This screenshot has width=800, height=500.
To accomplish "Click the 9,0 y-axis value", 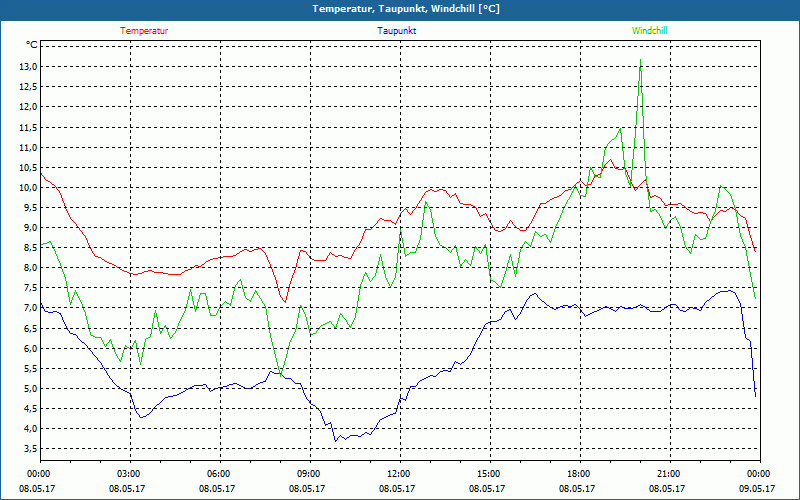I will click(30, 228).
